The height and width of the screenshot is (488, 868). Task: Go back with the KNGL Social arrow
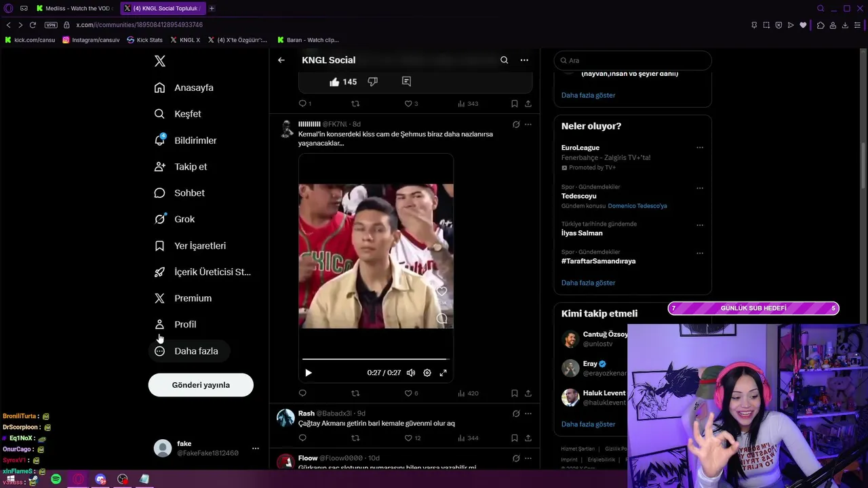tap(281, 60)
